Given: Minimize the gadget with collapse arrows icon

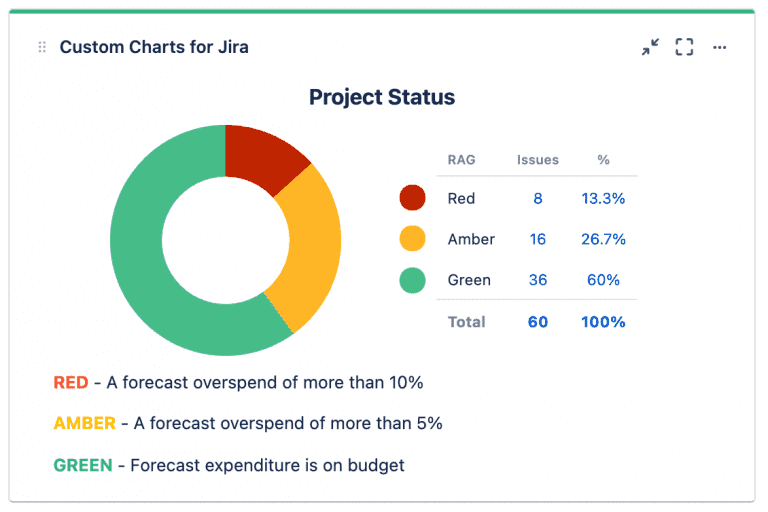Looking at the screenshot, I should pos(650,47).
